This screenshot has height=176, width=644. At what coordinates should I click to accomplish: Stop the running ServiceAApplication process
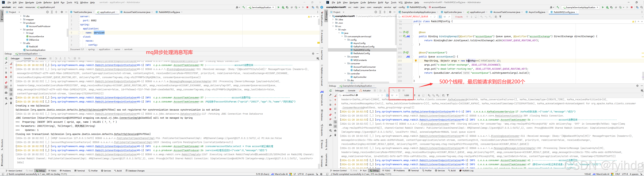308,7
